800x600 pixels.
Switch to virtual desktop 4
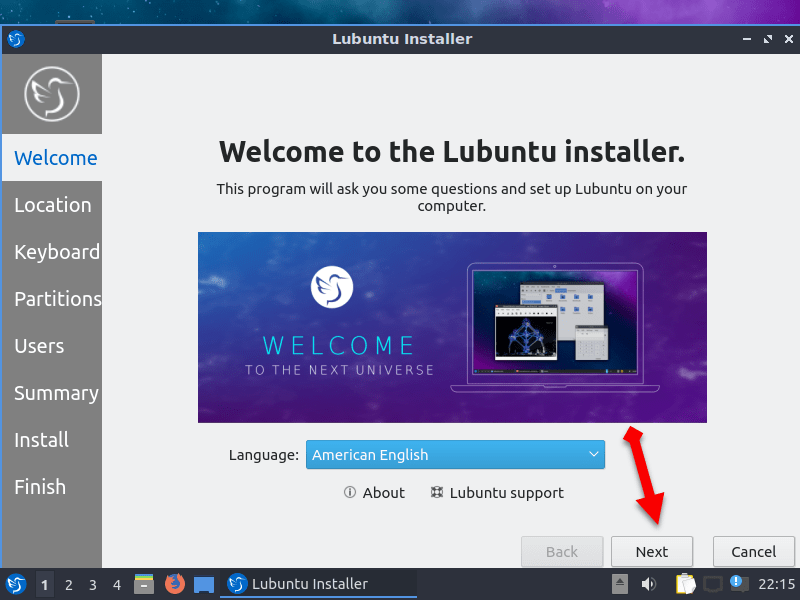[117, 584]
